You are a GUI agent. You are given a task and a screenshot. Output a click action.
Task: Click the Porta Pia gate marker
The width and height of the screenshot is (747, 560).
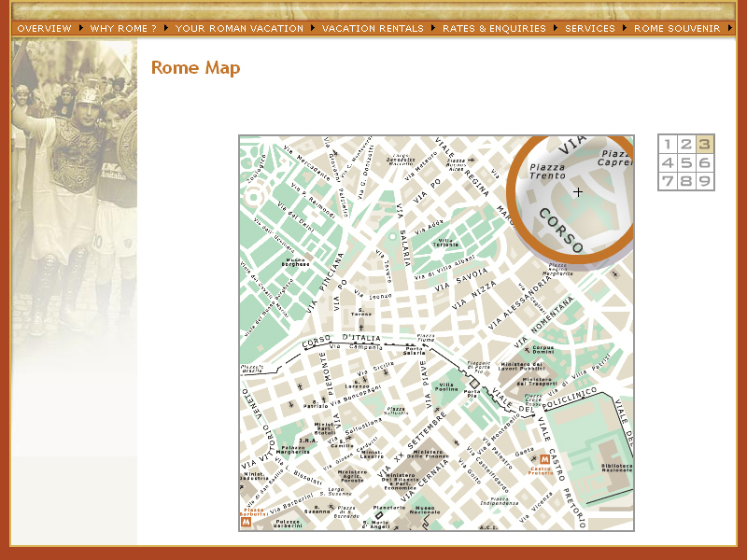pyautogui.click(x=474, y=384)
